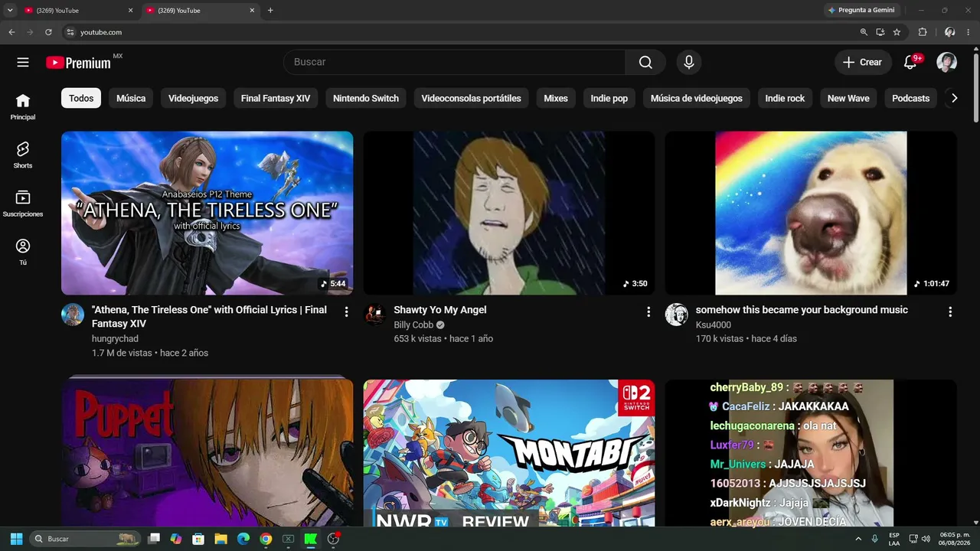Viewport: 980px width, 551px height.
Task: Select the New Wave chip
Action: [848, 98]
